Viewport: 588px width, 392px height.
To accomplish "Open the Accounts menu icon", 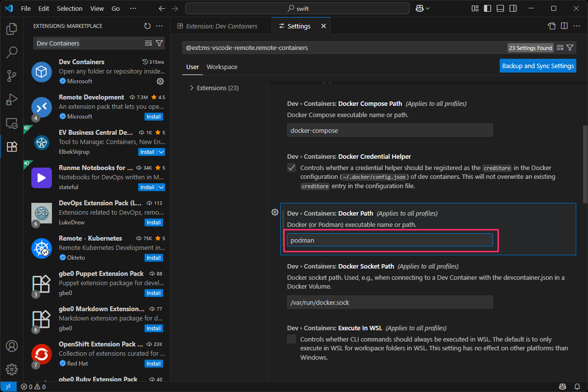I will click(x=12, y=346).
